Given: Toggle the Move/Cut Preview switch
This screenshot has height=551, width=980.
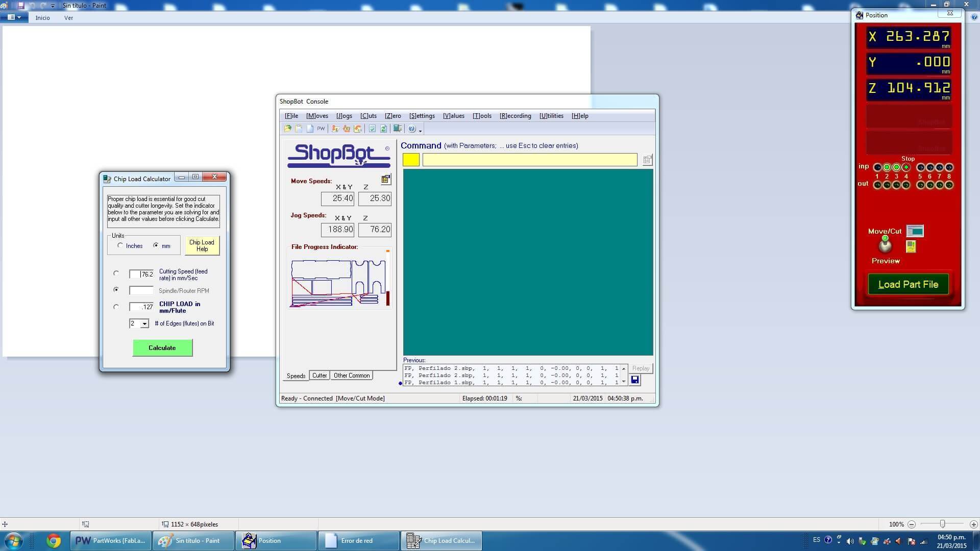Looking at the screenshot, I should point(885,245).
